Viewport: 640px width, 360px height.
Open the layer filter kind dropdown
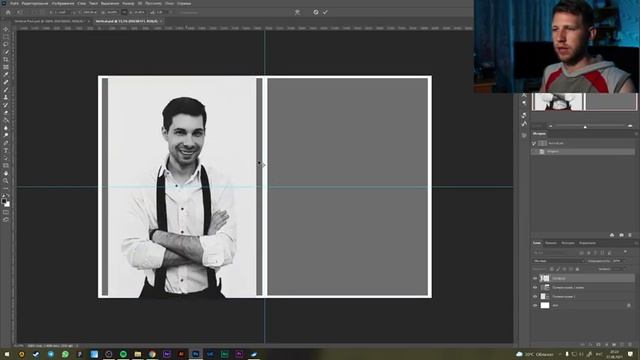555,253
